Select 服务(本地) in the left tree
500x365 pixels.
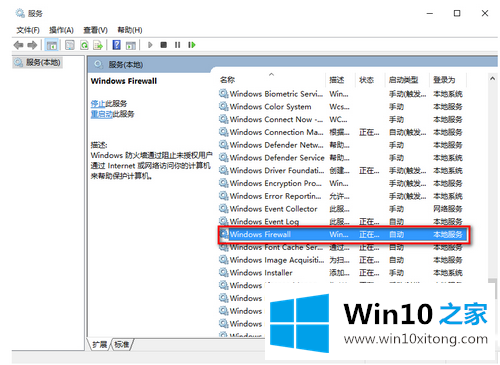[38, 62]
